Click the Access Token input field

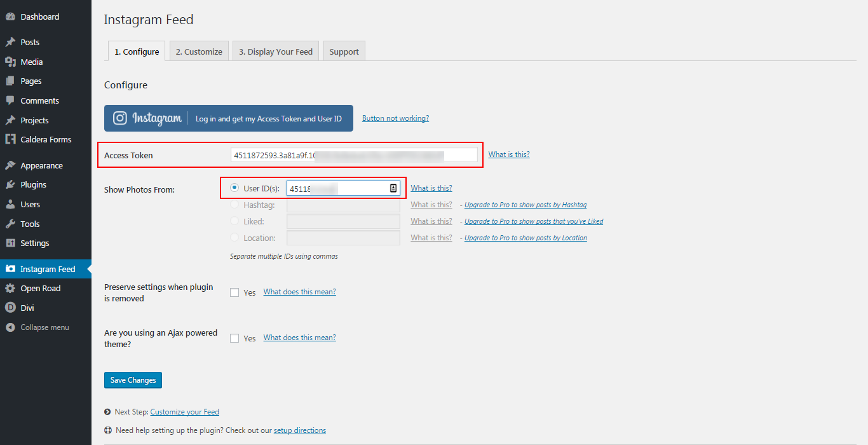[354, 154]
